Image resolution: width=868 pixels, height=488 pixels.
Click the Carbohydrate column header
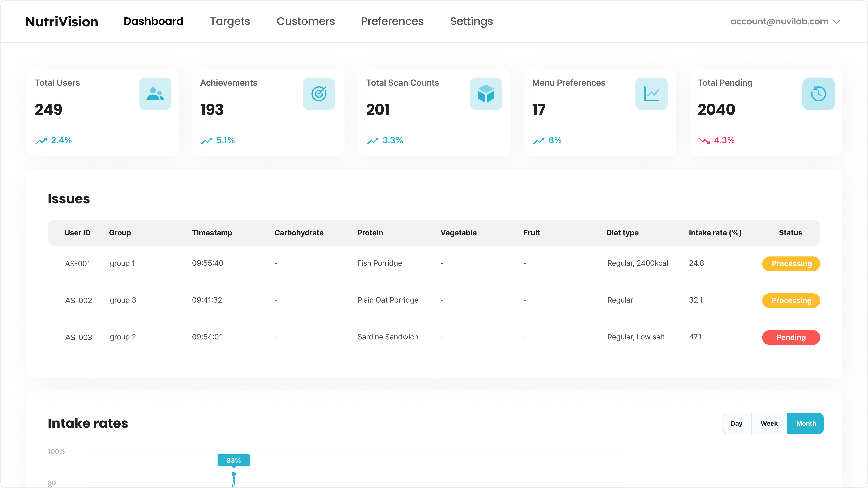pyautogui.click(x=299, y=233)
